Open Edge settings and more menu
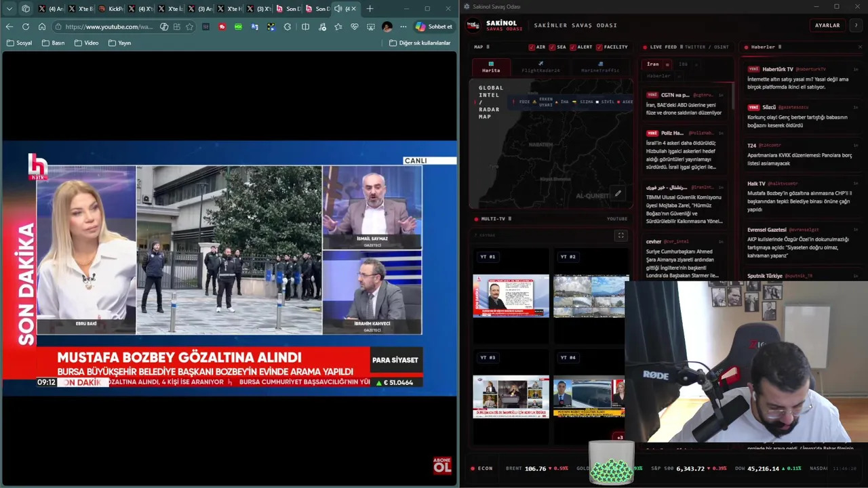This screenshot has height=488, width=868. 403,26
